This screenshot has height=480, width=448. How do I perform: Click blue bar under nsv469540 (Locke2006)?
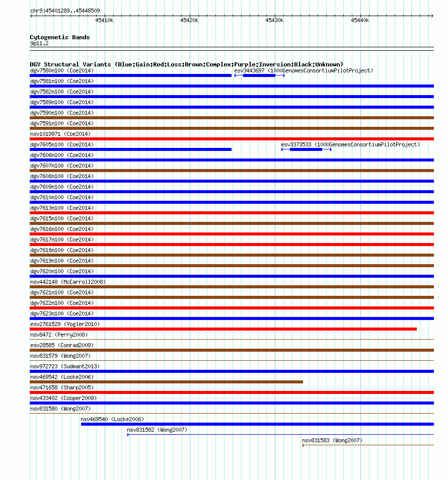(257, 424)
